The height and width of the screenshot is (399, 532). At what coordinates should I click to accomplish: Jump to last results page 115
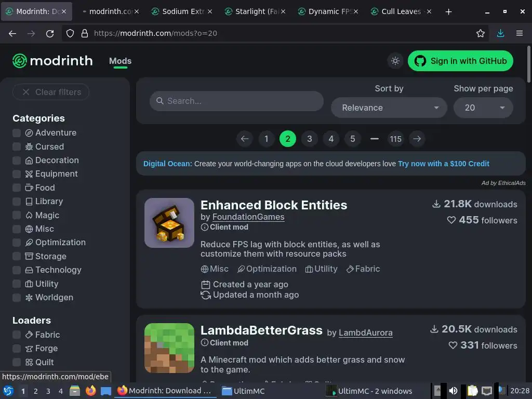395,139
